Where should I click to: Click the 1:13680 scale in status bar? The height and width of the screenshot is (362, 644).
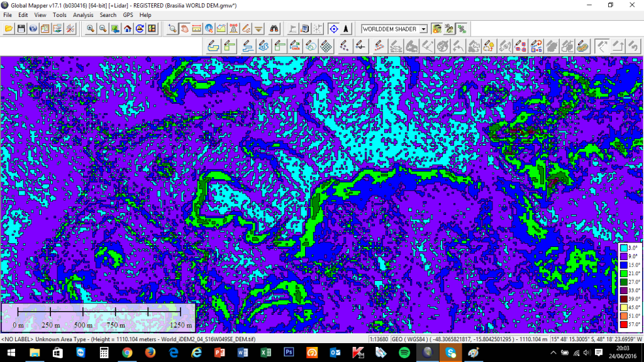tap(378, 339)
